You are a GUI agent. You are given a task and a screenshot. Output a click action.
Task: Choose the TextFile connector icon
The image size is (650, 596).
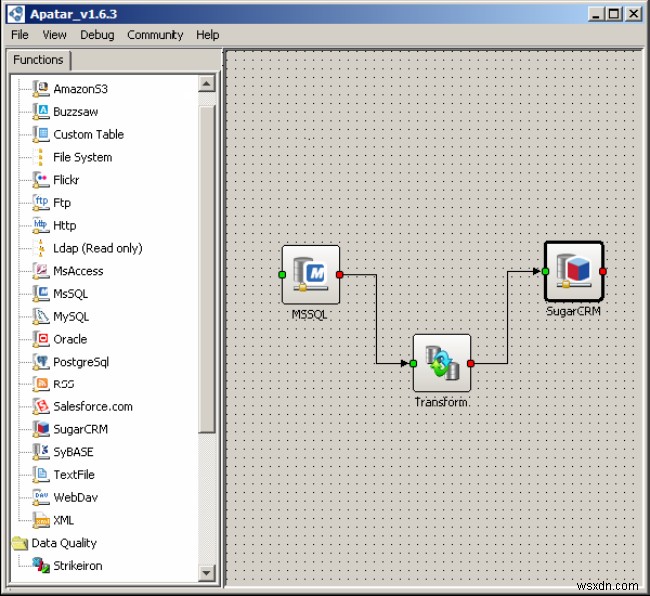(41, 475)
